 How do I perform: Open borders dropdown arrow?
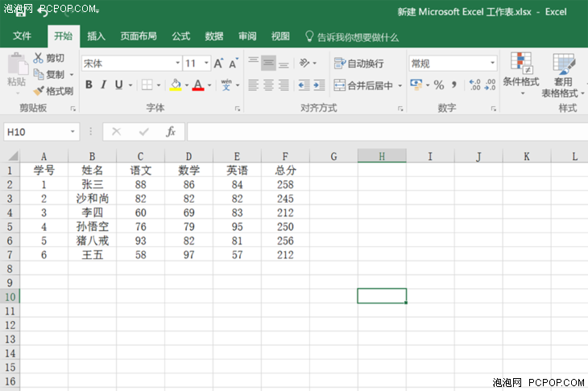[x=159, y=85]
